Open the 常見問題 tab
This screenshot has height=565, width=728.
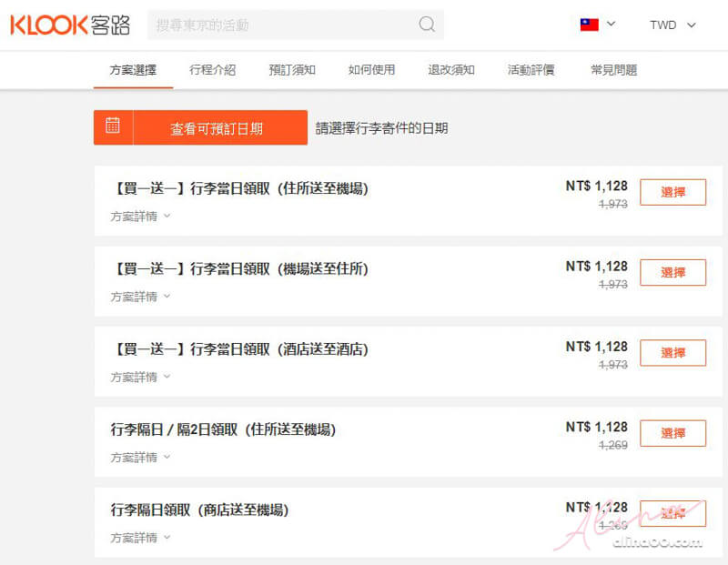(x=613, y=70)
